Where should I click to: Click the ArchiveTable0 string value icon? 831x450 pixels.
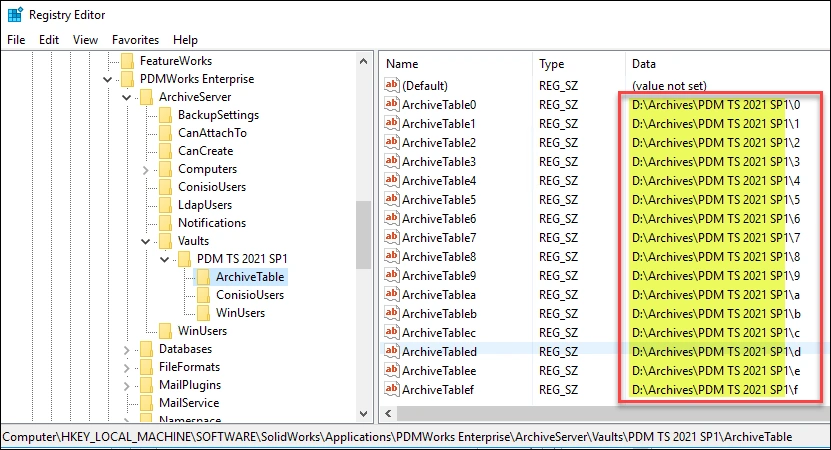392,105
